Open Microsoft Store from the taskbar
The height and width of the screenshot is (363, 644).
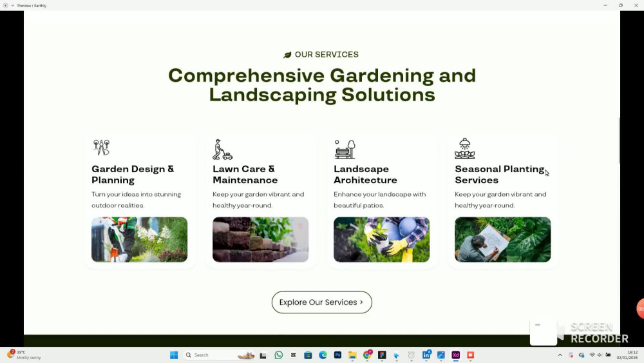(308, 355)
